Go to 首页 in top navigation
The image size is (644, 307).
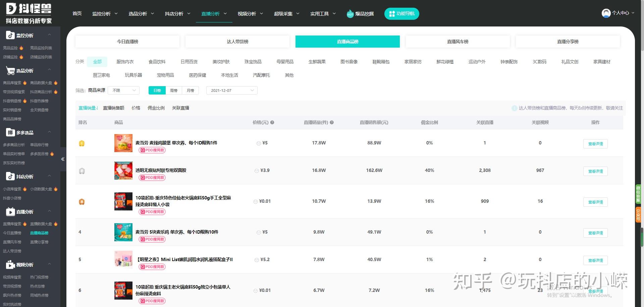77,14
